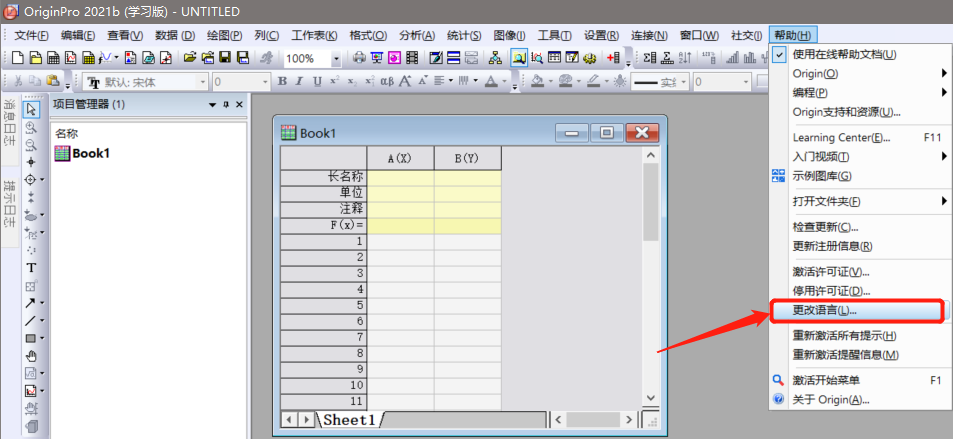Viewport: 953px width, 439px height.
Task: Select the Rectangle drawing tool
Action: tap(30, 338)
